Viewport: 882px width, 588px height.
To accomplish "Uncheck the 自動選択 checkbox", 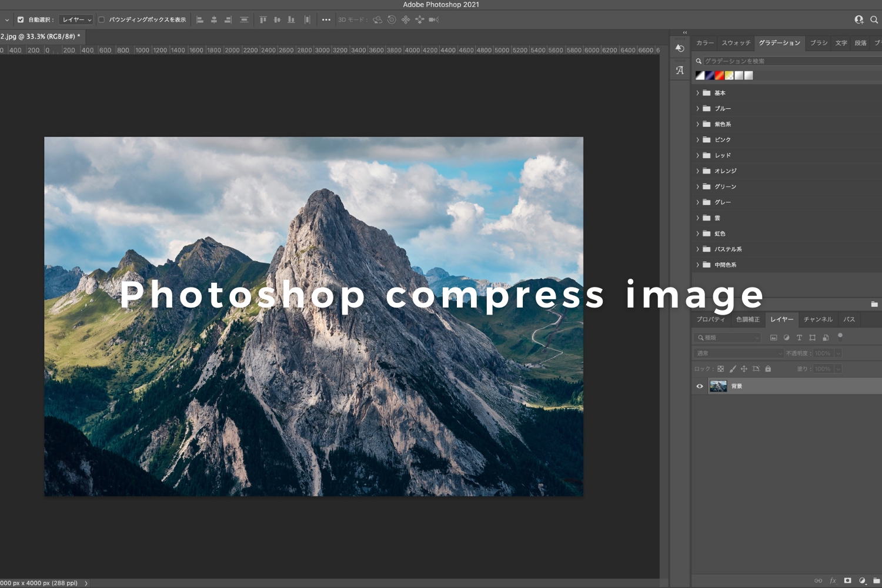I will [21, 20].
